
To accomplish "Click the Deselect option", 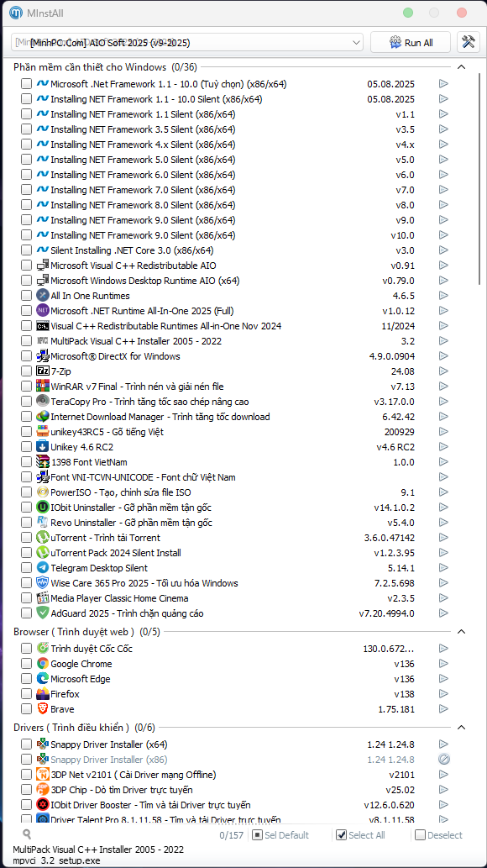I will (439, 835).
